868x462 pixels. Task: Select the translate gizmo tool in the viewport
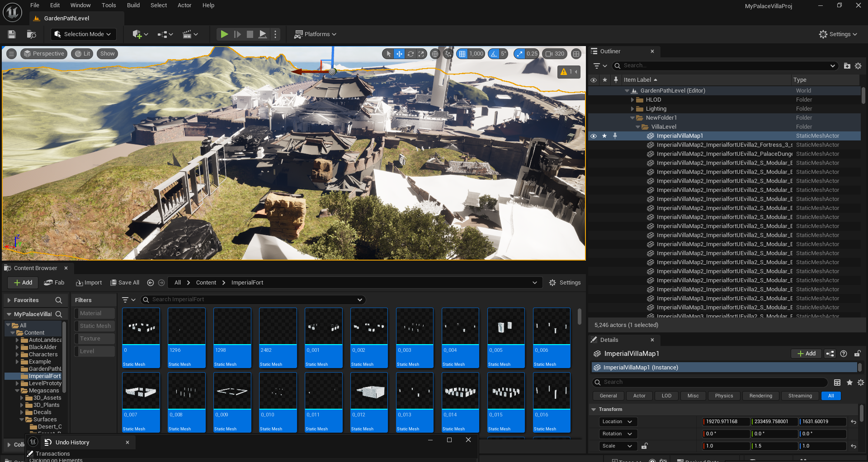(399, 54)
